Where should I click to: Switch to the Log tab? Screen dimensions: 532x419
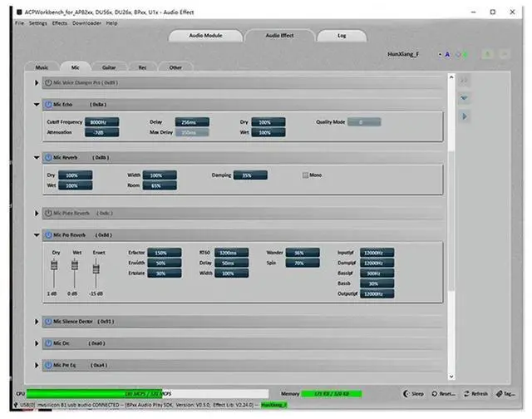pos(342,36)
